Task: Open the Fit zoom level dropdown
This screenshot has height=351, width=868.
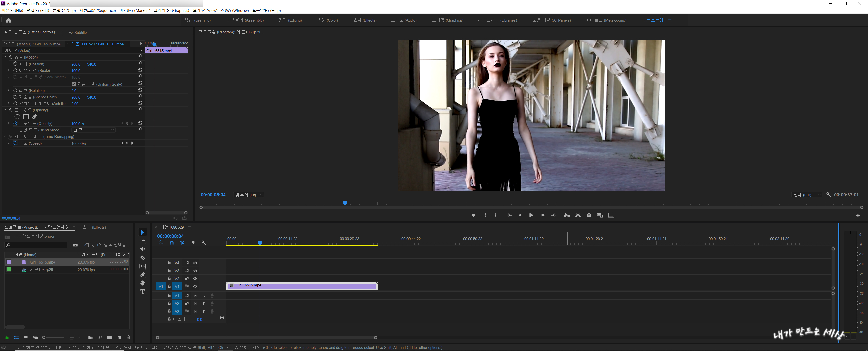Action: click(249, 195)
